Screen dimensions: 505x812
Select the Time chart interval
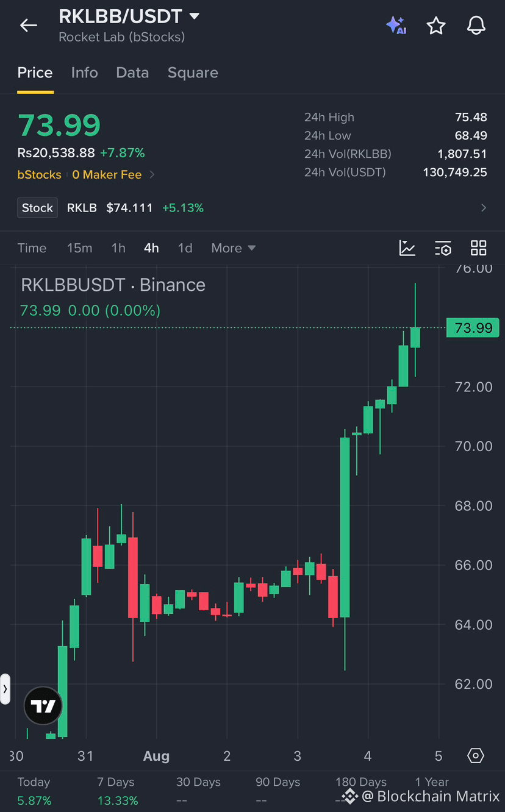[x=32, y=248]
